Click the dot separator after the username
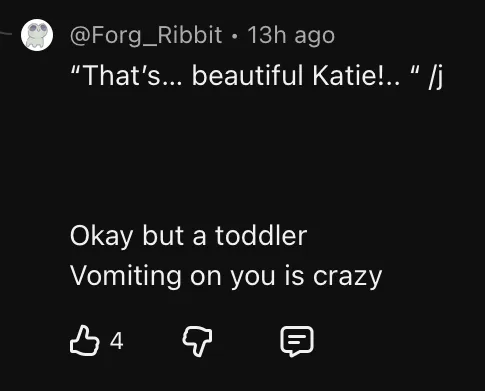Viewport: 485px width, 391px height. (235, 37)
